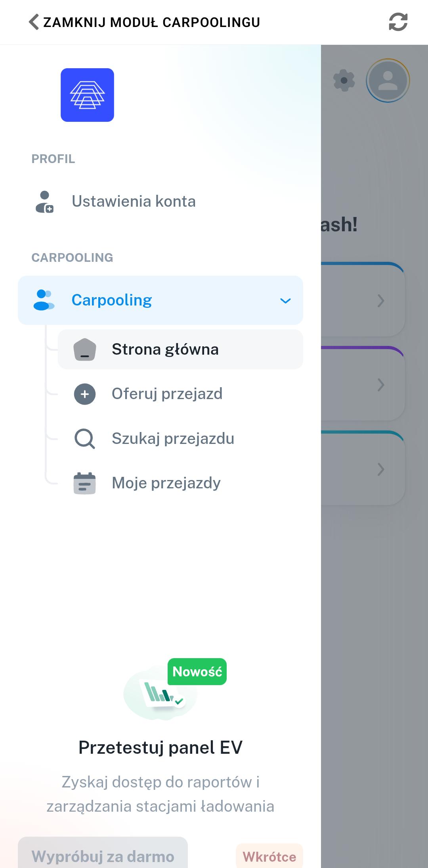Go to Szukaj przejazdu
The width and height of the screenshot is (428, 868).
[x=173, y=439]
